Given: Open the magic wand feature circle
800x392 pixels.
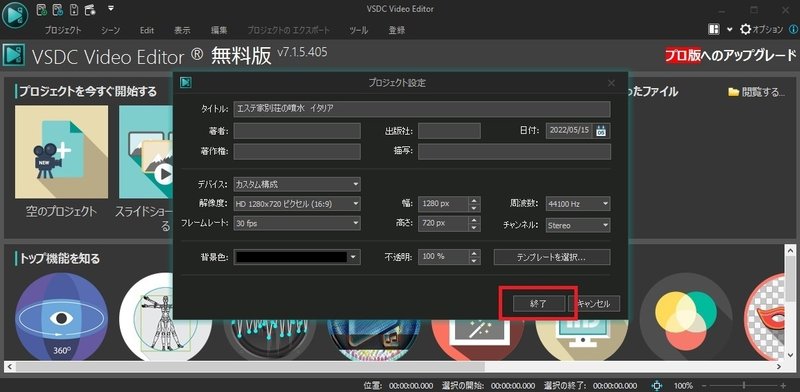Looking at the screenshot, I should coord(478,339).
